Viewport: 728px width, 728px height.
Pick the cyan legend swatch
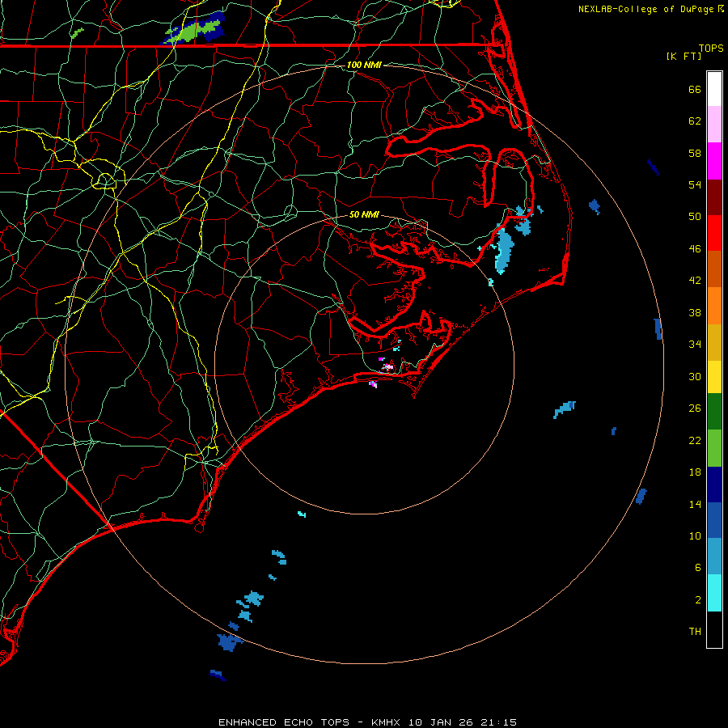(x=714, y=593)
